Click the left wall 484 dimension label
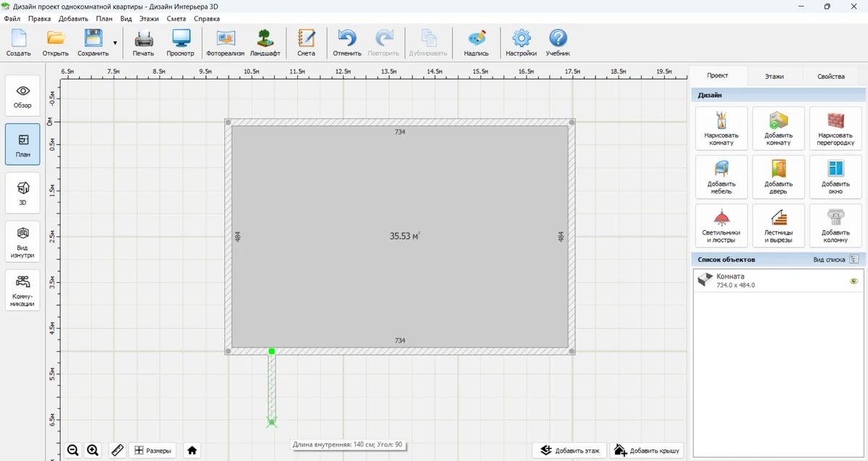Viewport: 868px width, 461px height. click(x=238, y=237)
